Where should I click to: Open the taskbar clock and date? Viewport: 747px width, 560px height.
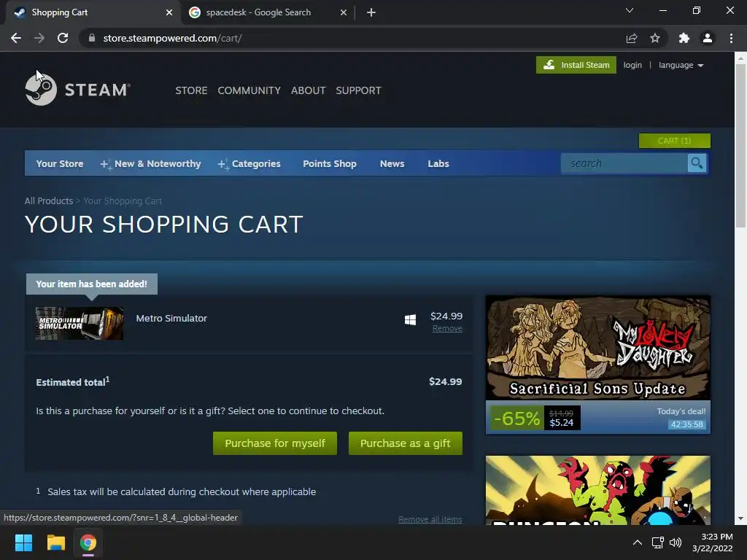[712, 542]
